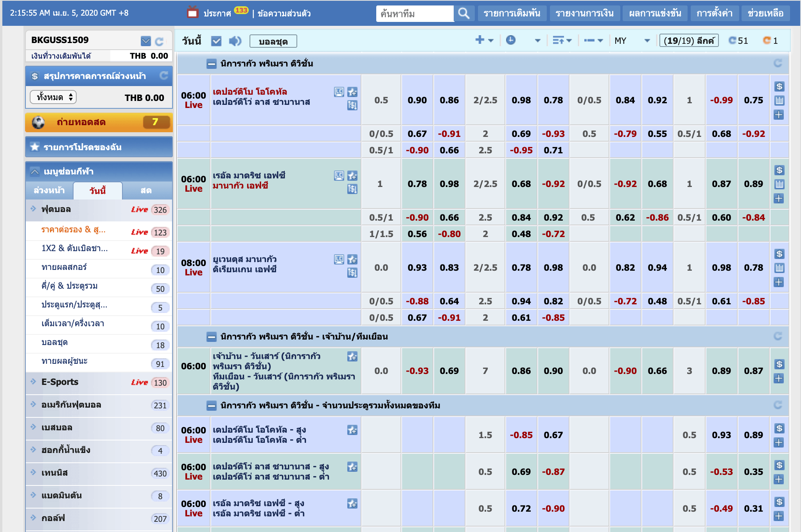801x532 pixels.
Task: Open the รายงานการเงิน menu
Action: click(584, 13)
